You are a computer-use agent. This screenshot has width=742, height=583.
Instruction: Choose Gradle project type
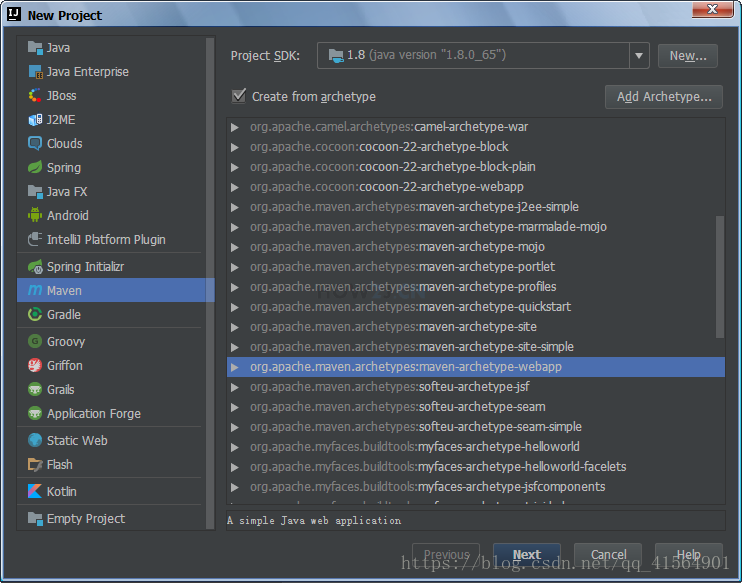click(x=112, y=314)
